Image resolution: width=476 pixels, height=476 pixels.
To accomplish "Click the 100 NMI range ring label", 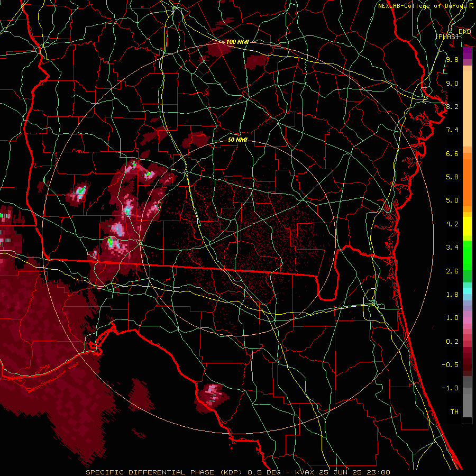I will (x=237, y=42).
